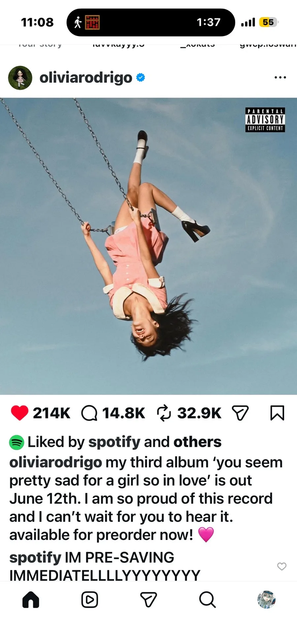Like Spotify's comment with small heart
This screenshot has width=297, height=644.
click(282, 566)
